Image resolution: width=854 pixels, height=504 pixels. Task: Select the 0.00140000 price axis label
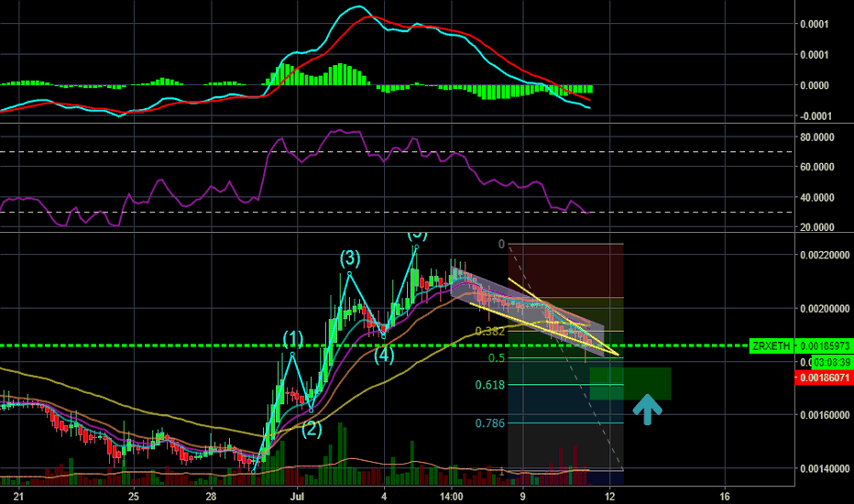point(825,468)
